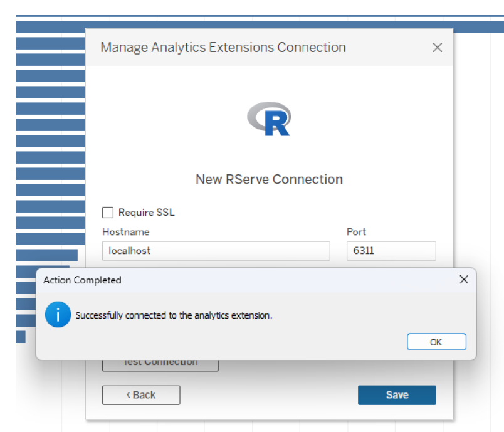The width and height of the screenshot is (504, 432).
Task: Click into the Hostname field containing localhost
Action: [x=216, y=251]
